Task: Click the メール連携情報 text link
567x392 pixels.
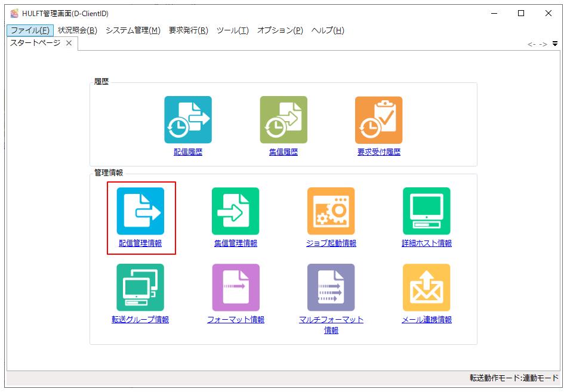Action: (x=427, y=320)
